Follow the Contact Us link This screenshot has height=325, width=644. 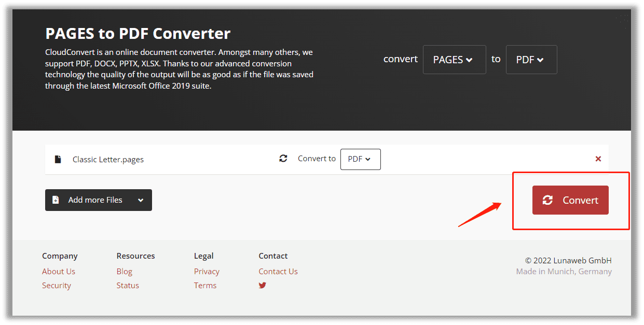(x=278, y=271)
